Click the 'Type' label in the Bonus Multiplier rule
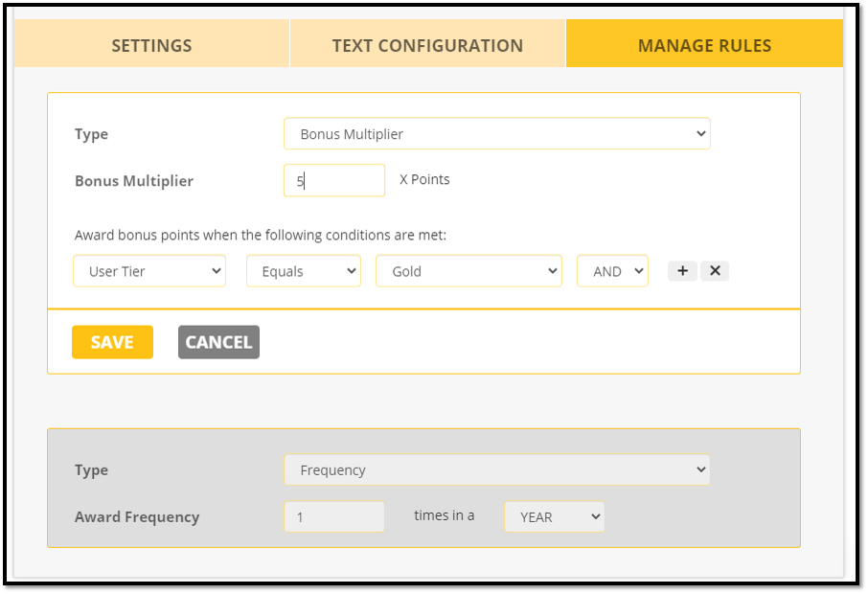868x594 pixels. 91,134
